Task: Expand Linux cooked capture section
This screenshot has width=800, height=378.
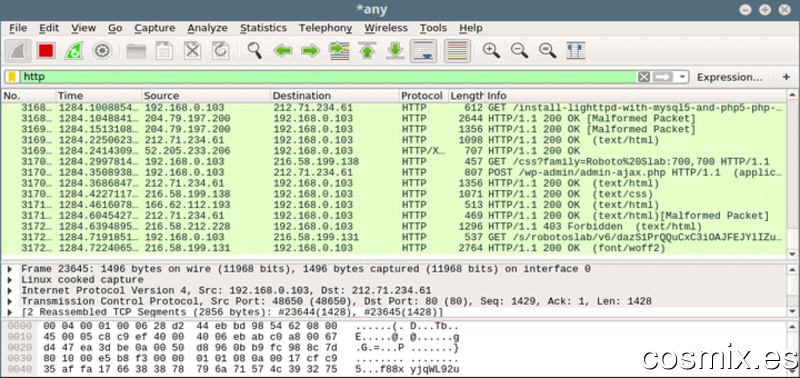Action: (10, 280)
